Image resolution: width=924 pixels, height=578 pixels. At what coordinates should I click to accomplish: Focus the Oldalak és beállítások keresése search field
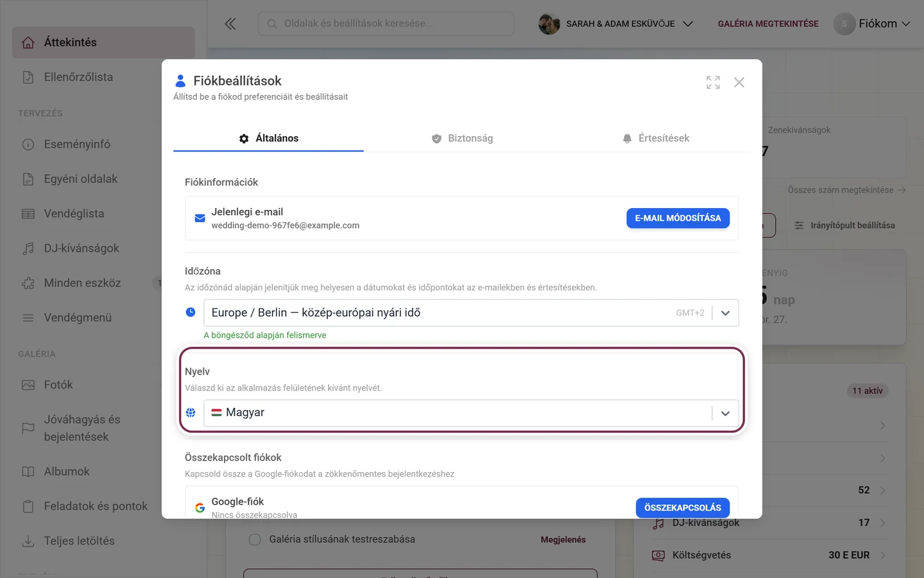pos(386,24)
